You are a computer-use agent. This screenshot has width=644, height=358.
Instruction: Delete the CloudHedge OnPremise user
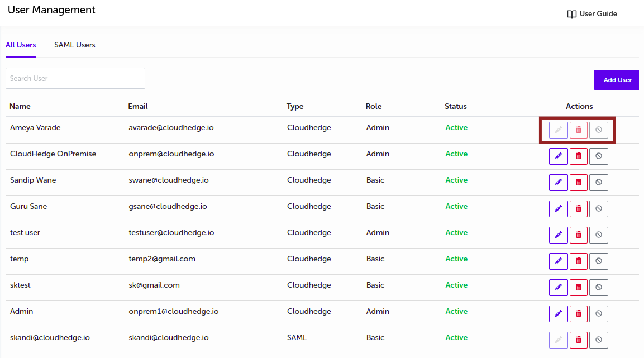click(x=578, y=156)
